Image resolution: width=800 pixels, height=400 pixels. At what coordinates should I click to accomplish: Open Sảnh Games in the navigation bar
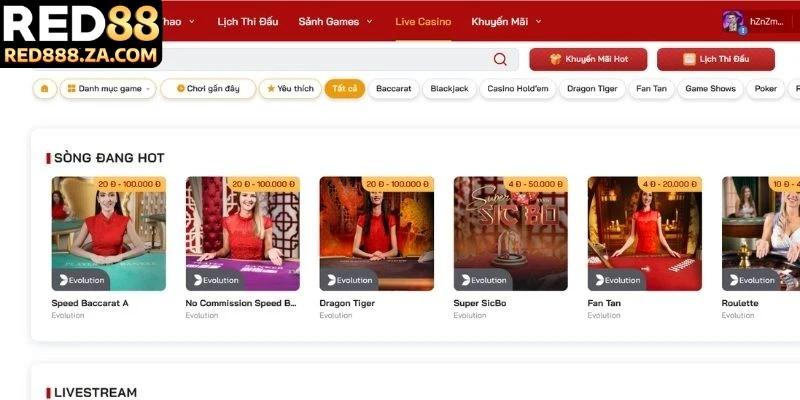[329, 21]
